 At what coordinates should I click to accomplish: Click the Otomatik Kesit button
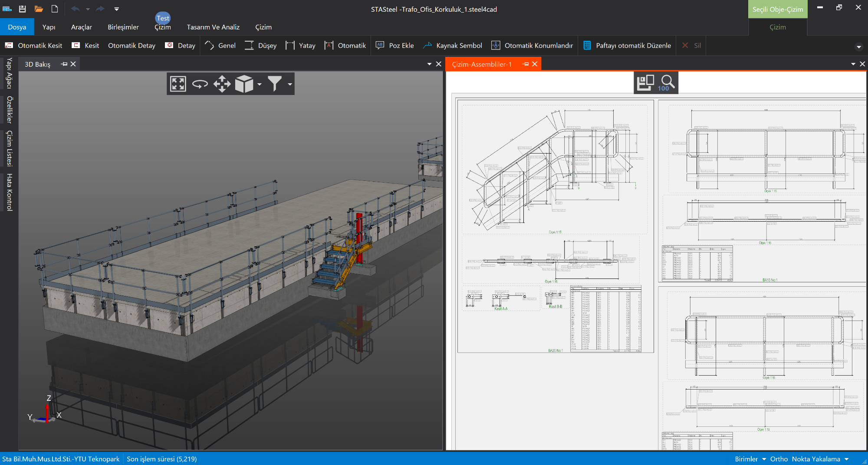coord(34,46)
